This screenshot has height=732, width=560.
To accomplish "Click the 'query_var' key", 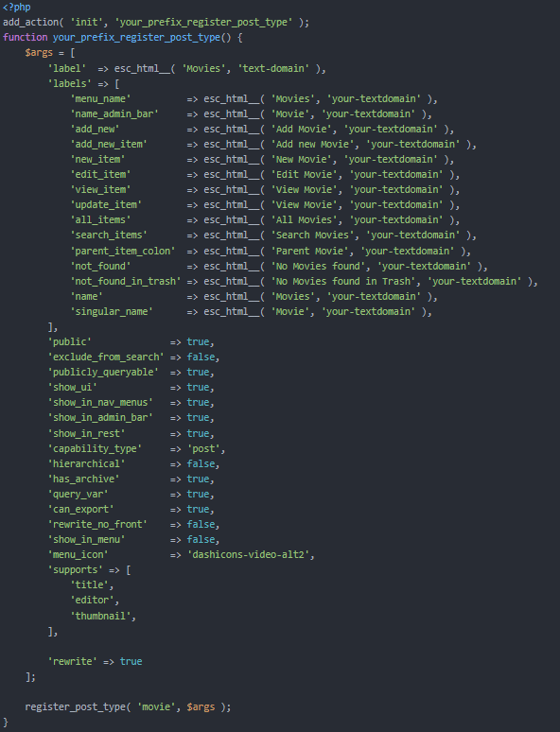I will coord(78,494).
